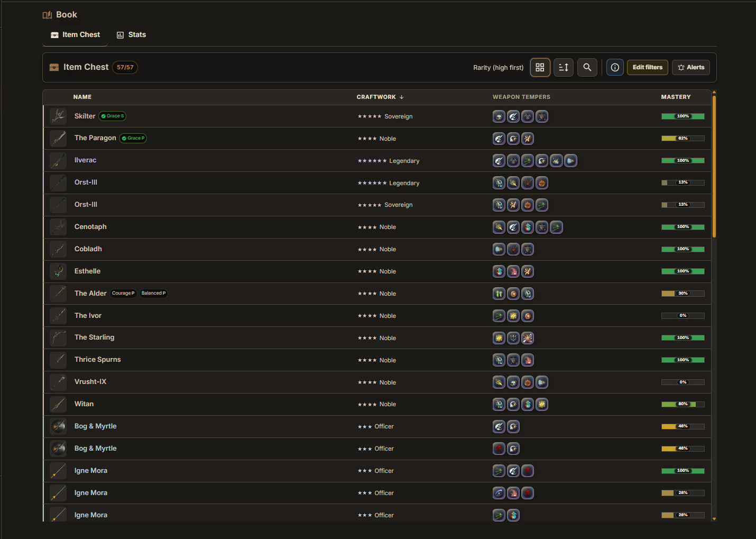Click the Grace P badge on The Paragon
The width and height of the screenshot is (756, 539).
click(133, 139)
